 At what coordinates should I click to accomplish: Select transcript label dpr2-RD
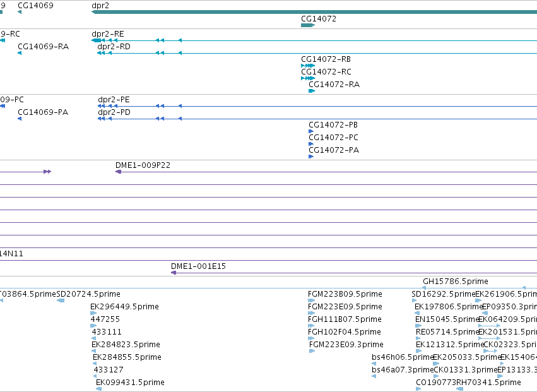pos(114,47)
